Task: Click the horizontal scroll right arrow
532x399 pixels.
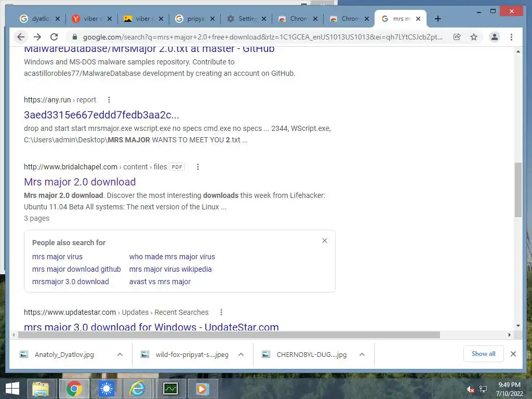Action: pos(509,335)
